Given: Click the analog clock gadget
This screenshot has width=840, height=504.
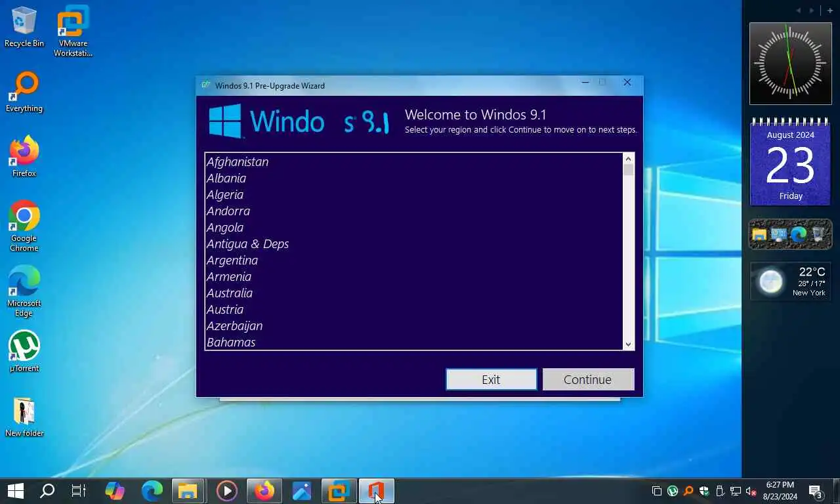Looking at the screenshot, I should pos(790,64).
